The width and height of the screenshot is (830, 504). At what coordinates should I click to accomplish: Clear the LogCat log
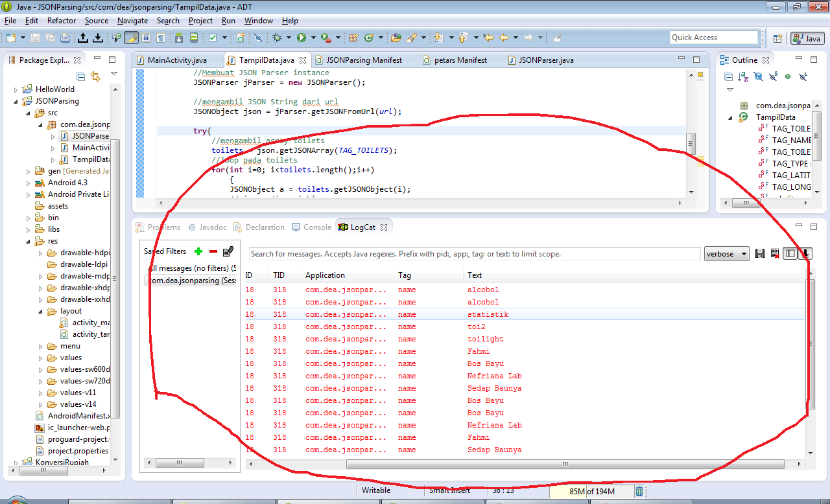click(775, 253)
